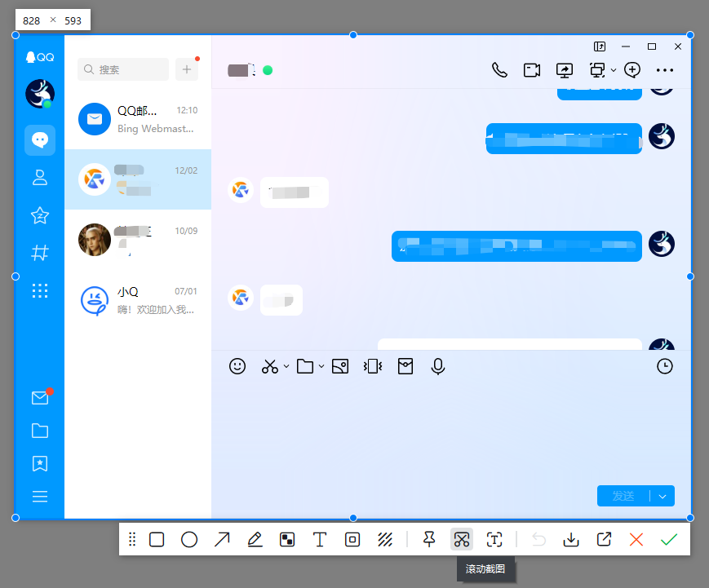
Task: Open the QQ邮箱 conversation
Action: (x=137, y=119)
